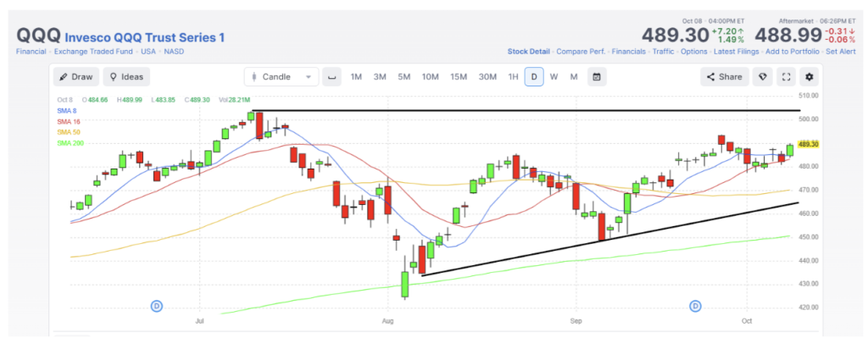This screenshot has width=868, height=344.
Task: Click the dividend marker near July
Action: click(x=157, y=305)
